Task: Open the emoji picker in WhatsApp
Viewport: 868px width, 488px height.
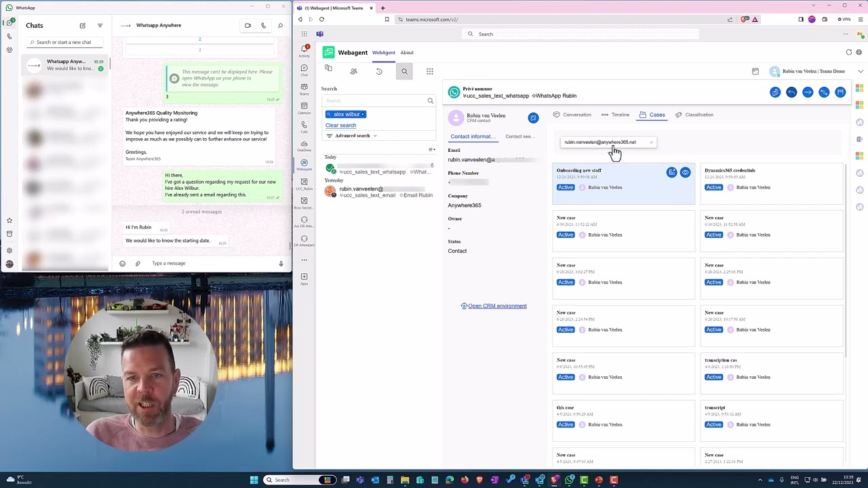Action: [122, 264]
